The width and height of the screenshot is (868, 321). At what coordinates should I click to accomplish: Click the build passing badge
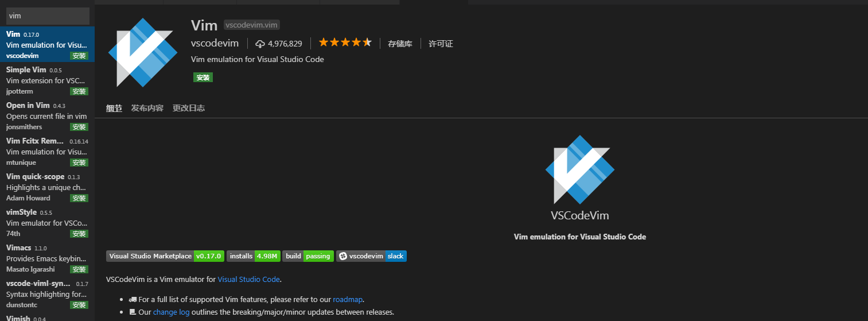coord(308,256)
